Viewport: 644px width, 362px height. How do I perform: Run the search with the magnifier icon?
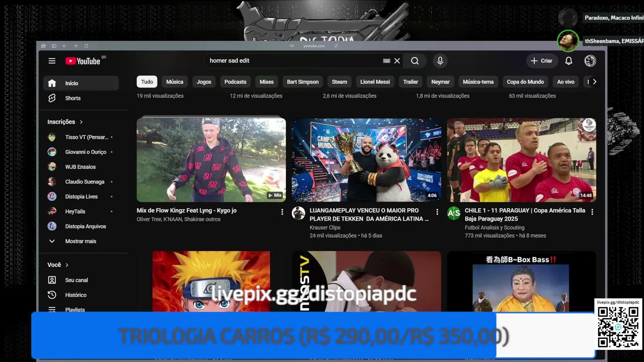pyautogui.click(x=415, y=61)
